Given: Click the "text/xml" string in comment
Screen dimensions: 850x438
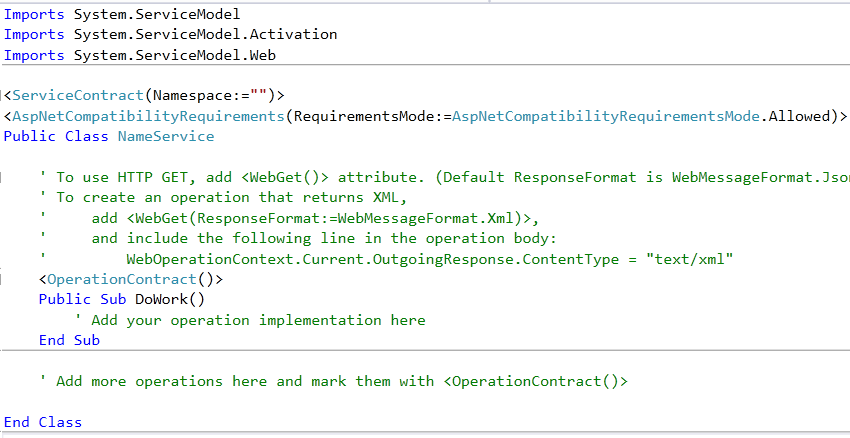Looking at the screenshot, I should pos(696,259).
